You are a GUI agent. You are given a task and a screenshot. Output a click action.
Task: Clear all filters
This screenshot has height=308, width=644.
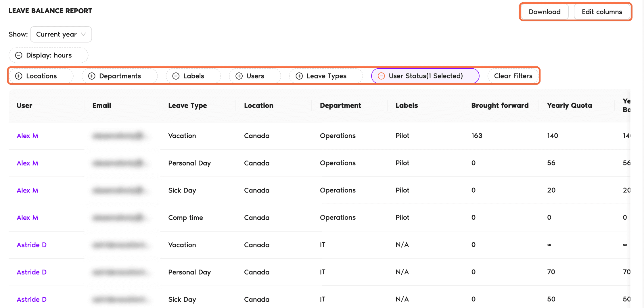coord(513,76)
